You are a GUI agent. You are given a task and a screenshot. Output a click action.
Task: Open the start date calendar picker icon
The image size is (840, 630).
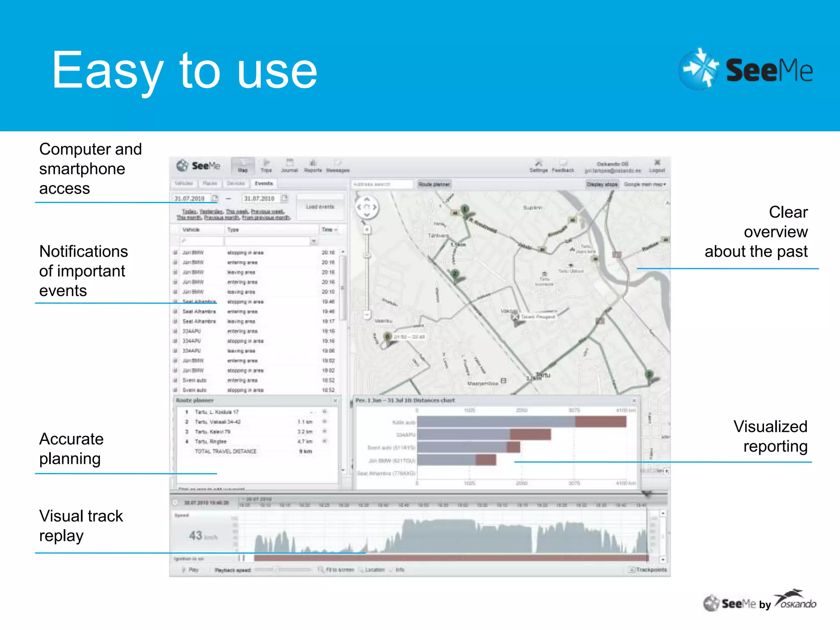point(215,198)
